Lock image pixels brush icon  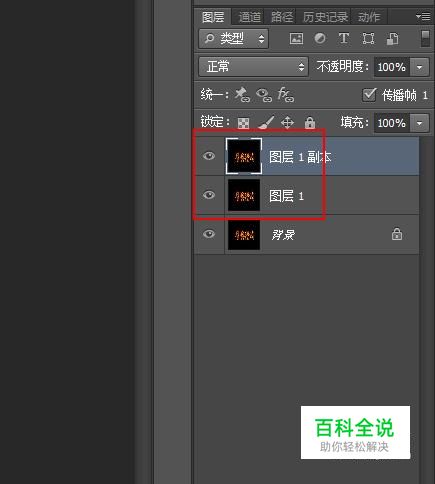[266, 122]
